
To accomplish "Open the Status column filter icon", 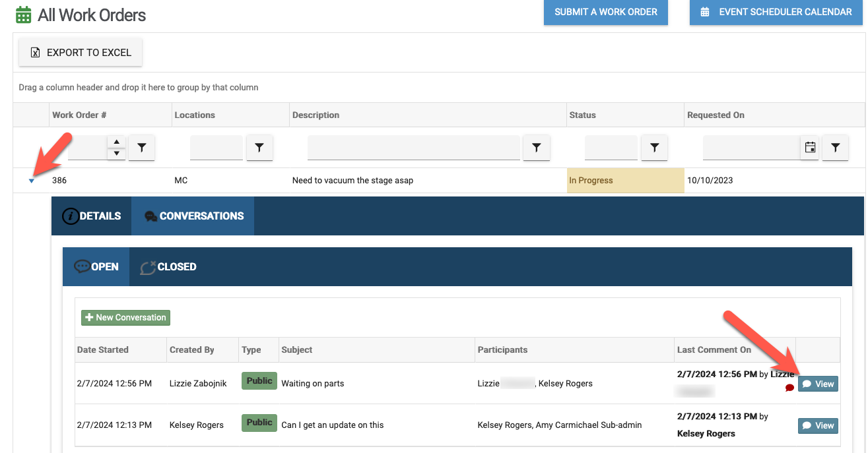I will tap(654, 148).
